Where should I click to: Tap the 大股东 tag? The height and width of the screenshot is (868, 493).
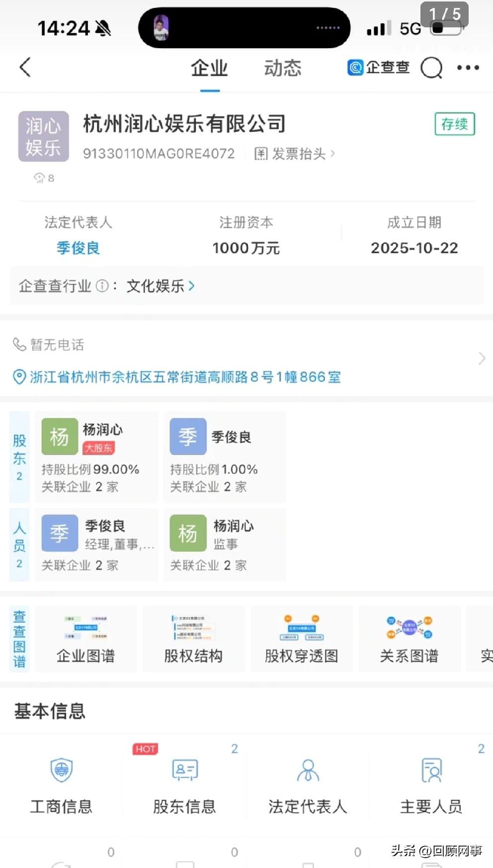pyautogui.click(x=98, y=448)
